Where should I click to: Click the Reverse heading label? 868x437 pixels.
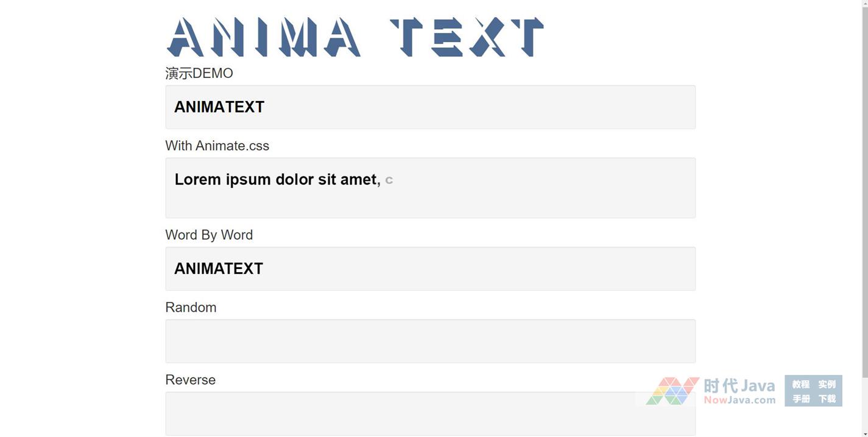pos(190,380)
